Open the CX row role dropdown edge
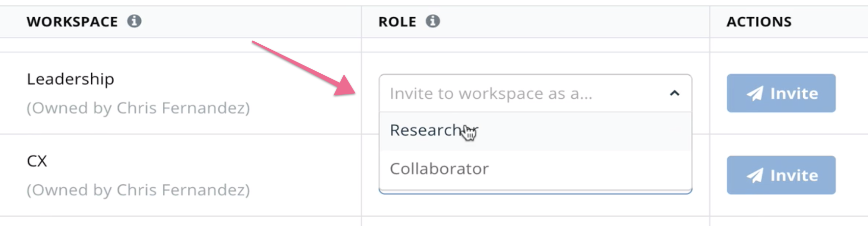 point(536,192)
